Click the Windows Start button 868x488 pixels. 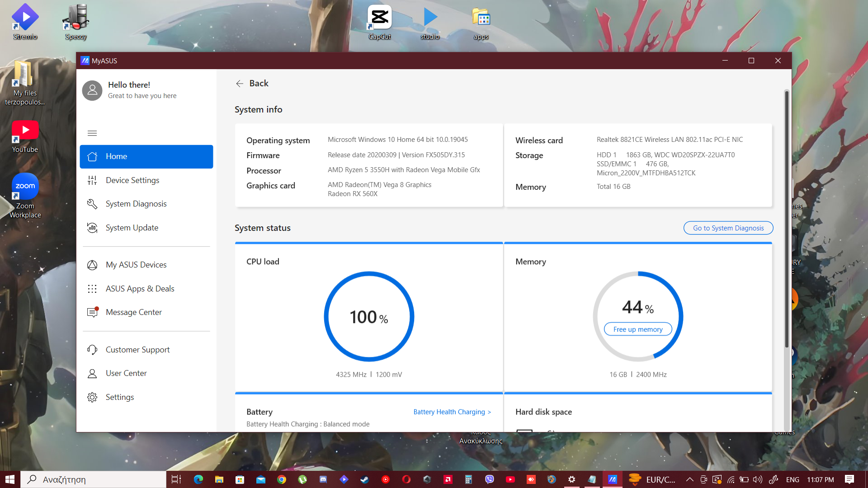10,479
